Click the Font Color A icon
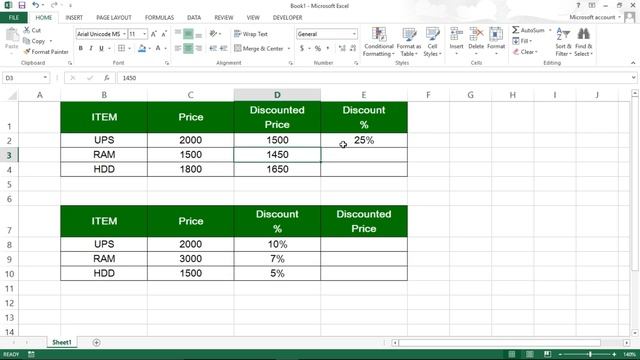The height and width of the screenshot is (360, 640). click(158, 48)
